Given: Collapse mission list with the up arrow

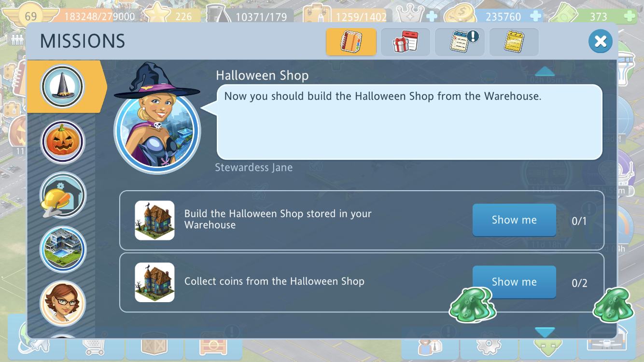Looking at the screenshot, I should tap(545, 71).
